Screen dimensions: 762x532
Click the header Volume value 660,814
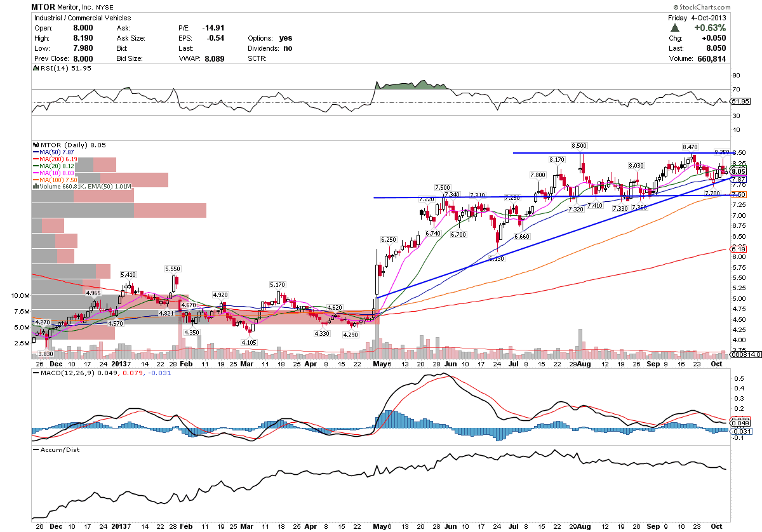coord(711,58)
